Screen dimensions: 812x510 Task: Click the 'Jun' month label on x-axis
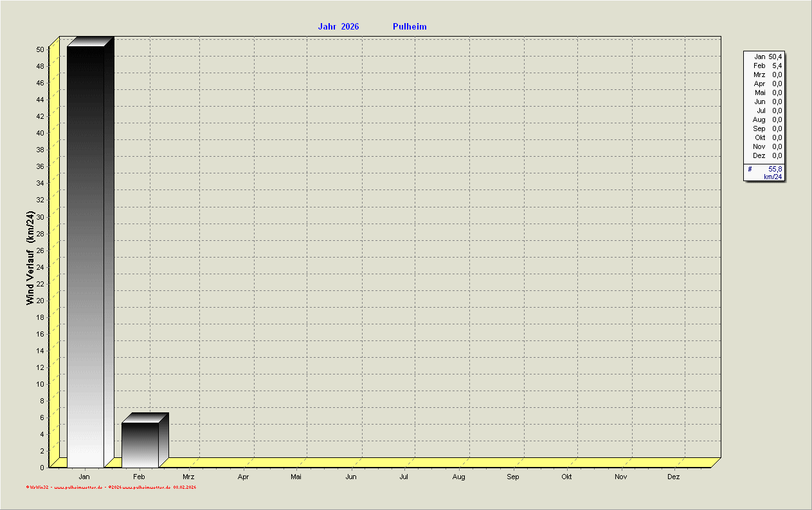tap(351, 477)
